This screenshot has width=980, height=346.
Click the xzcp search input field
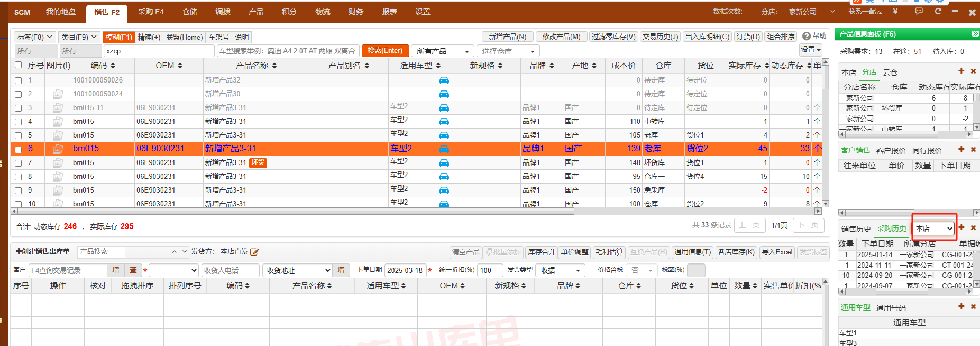[x=159, y=51]
